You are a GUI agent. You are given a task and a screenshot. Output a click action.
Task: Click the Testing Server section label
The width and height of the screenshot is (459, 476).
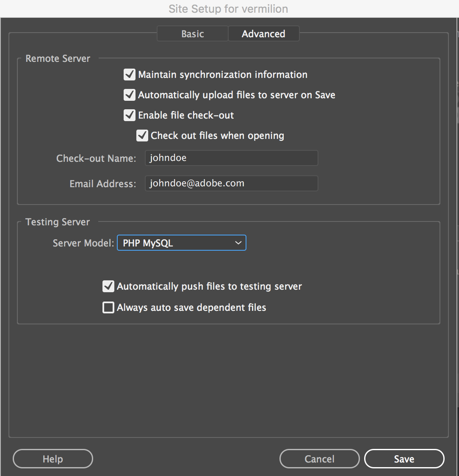tap(57, 222)
